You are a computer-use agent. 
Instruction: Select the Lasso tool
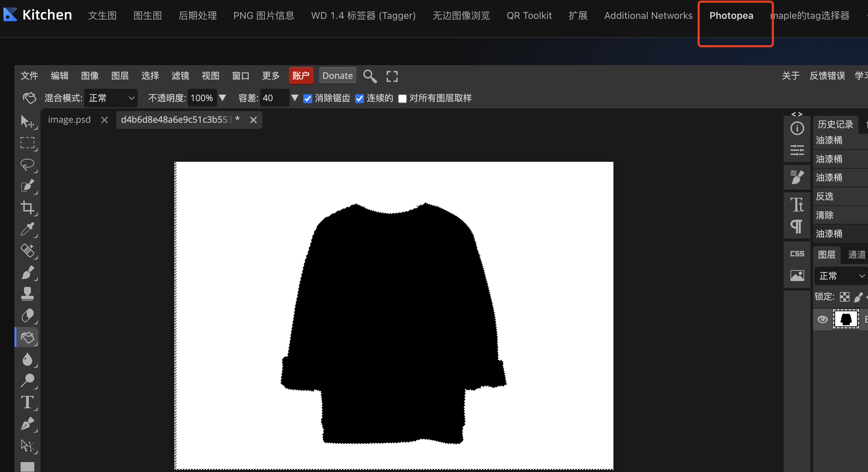point(27,165)
